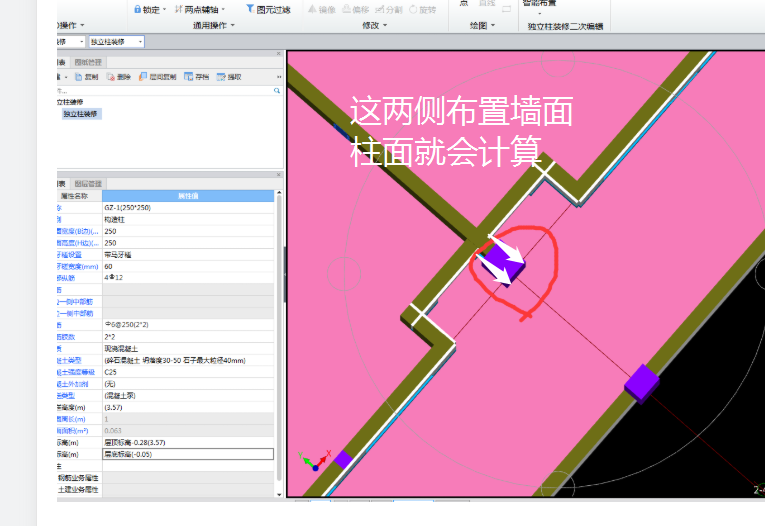Select the purple column at bottom-left wall
This screenshot has width=765, height=526.
(x=343, y=460)
